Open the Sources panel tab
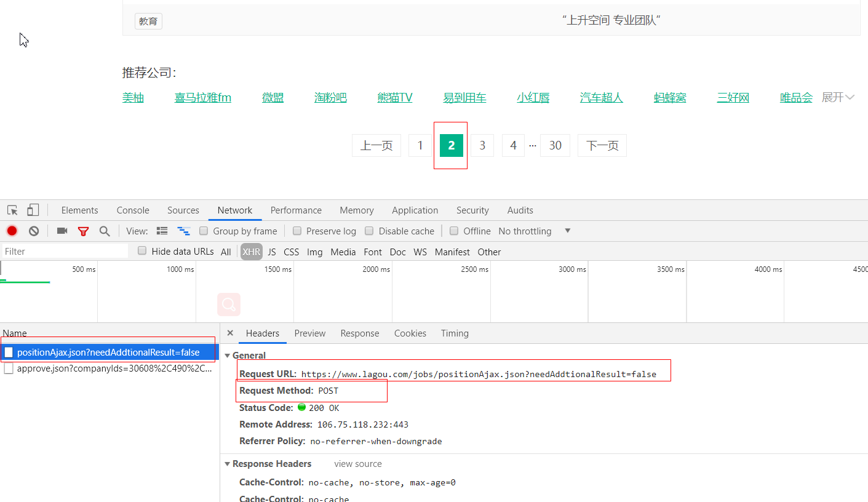The height and width of the screenshot is (502, 868). [183, 210]
